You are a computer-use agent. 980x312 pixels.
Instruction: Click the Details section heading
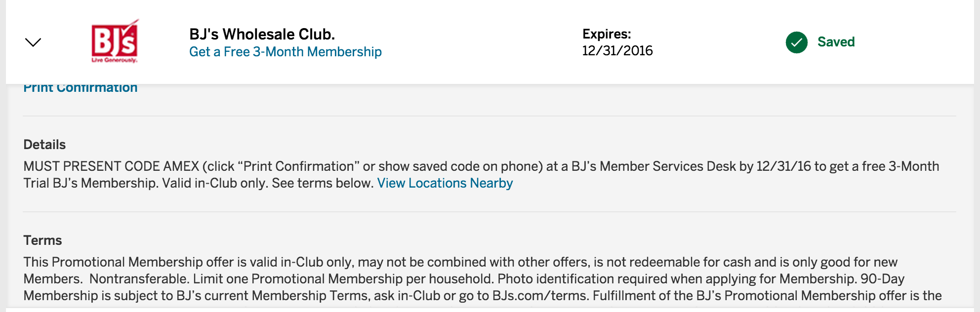(x=44, y=145)
